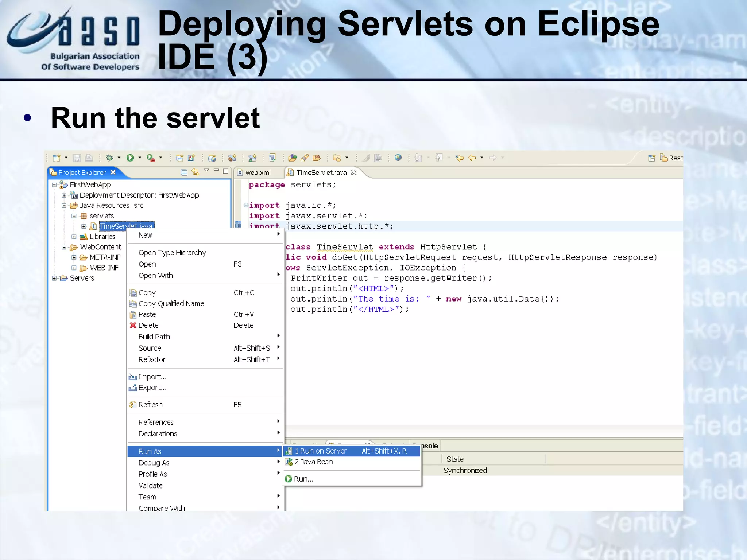Select '1 Run on Server' submenu entry
The width and height of the screenshot is (747, 560).
(321, 451)
